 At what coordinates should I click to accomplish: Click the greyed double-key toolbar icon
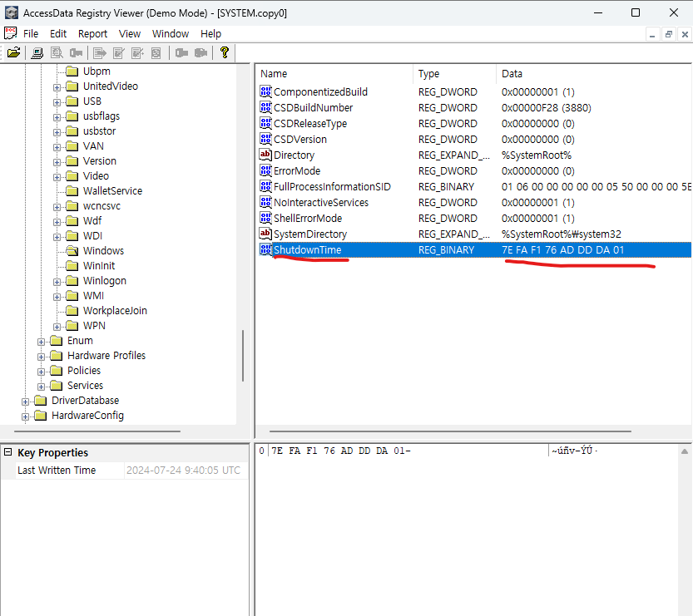point(200,53)
